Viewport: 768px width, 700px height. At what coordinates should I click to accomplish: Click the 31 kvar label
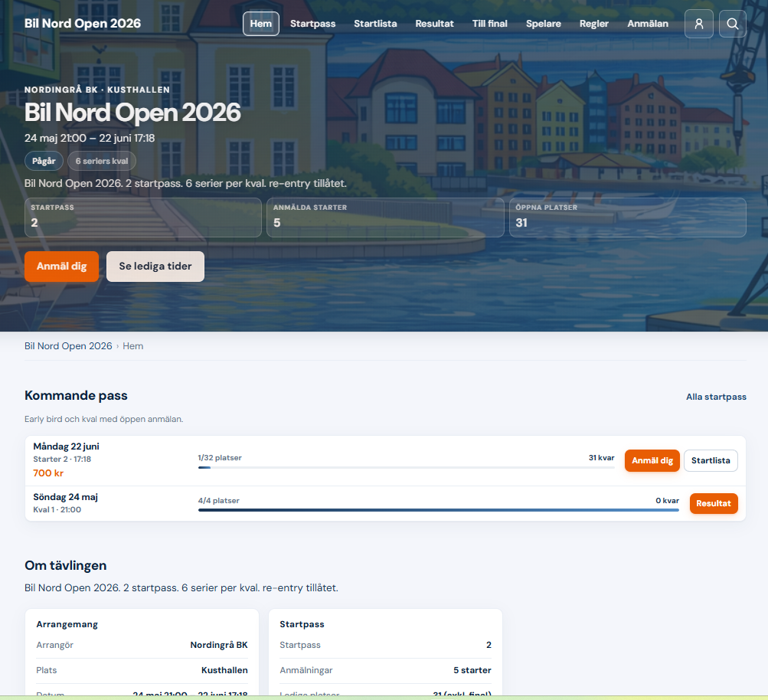602,457
